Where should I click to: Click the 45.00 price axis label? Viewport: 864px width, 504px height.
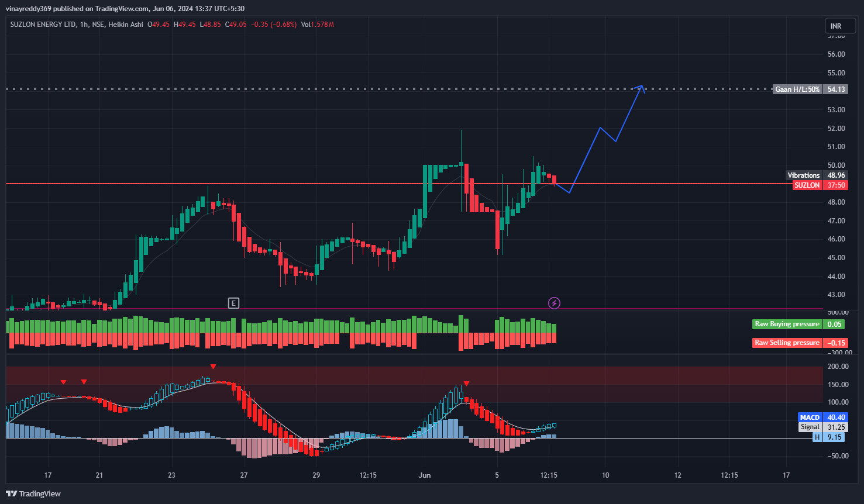pyautogui.click(x=836, y=258)
